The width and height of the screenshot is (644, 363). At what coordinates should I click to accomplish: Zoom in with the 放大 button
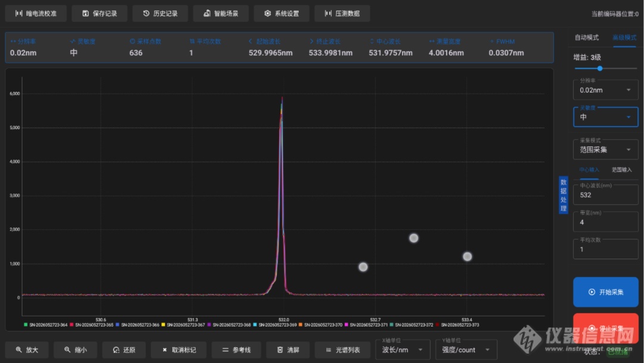click(27, 350)
